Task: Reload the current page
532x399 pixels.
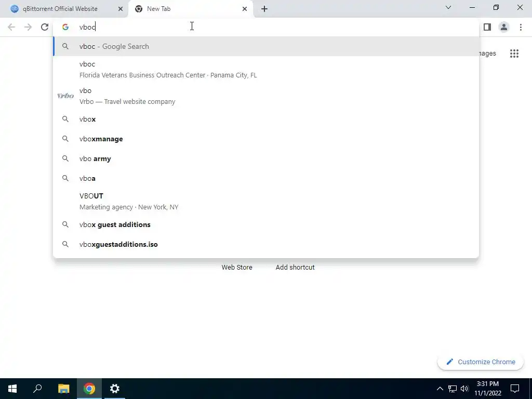Action: pos(45,27)
